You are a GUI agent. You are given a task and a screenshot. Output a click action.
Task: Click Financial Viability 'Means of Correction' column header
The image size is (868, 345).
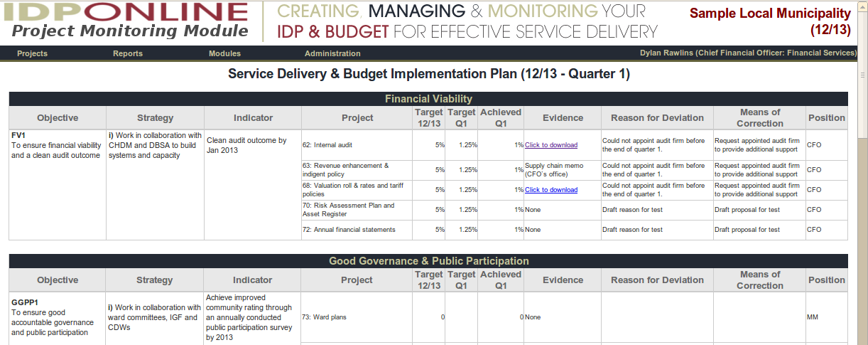759,118
